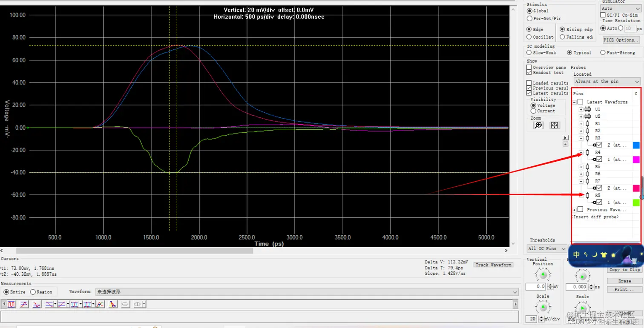Open the Waveform selection dropdown
Viewport: 644px width, 328px height.
click(x=307, y=292)
